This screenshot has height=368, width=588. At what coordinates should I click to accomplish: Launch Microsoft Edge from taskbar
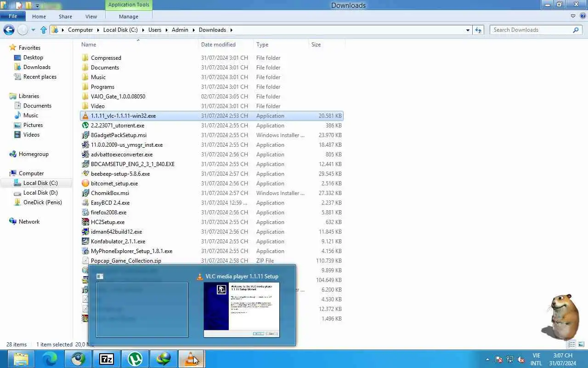[49, 359]
